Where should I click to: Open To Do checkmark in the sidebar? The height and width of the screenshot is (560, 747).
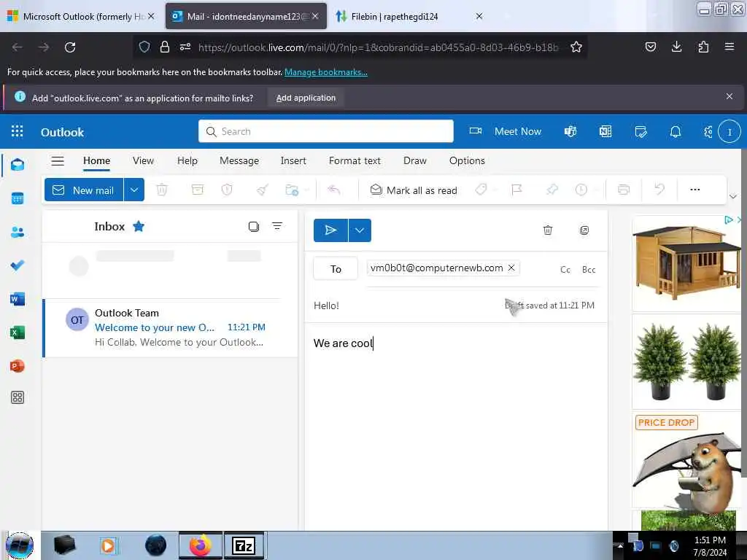coord(18,265)
